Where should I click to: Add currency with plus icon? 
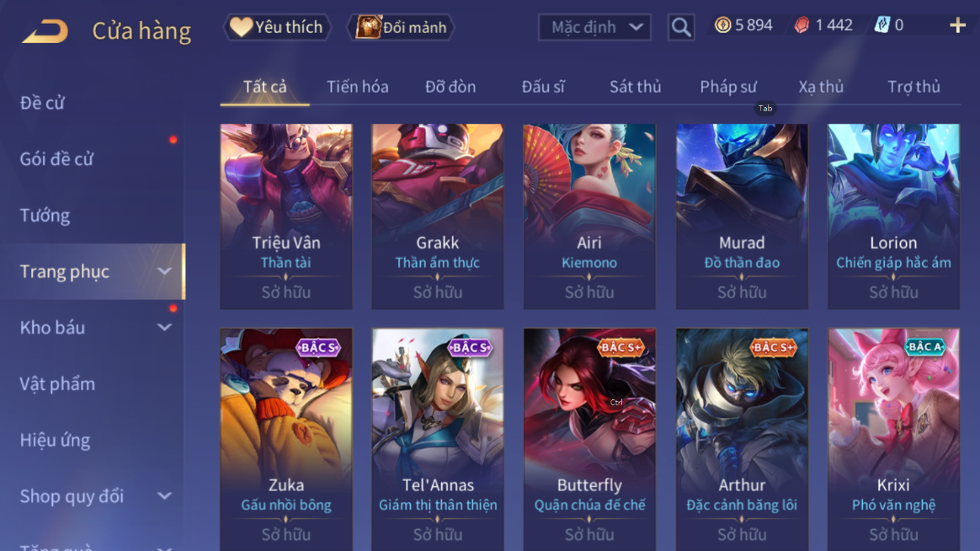(x=957, y=25)
